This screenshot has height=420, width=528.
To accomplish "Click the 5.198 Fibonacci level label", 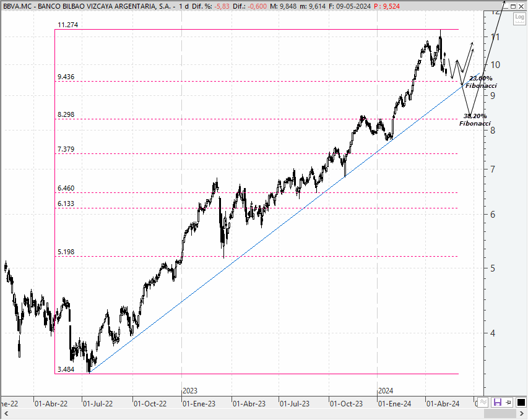I will pyautogui.click(x=66, y=252).
